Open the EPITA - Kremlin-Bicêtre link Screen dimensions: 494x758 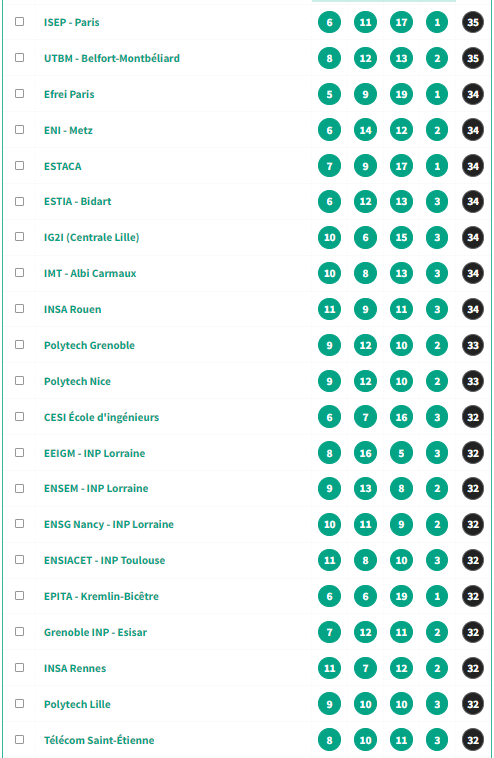[x=101, y=597]
